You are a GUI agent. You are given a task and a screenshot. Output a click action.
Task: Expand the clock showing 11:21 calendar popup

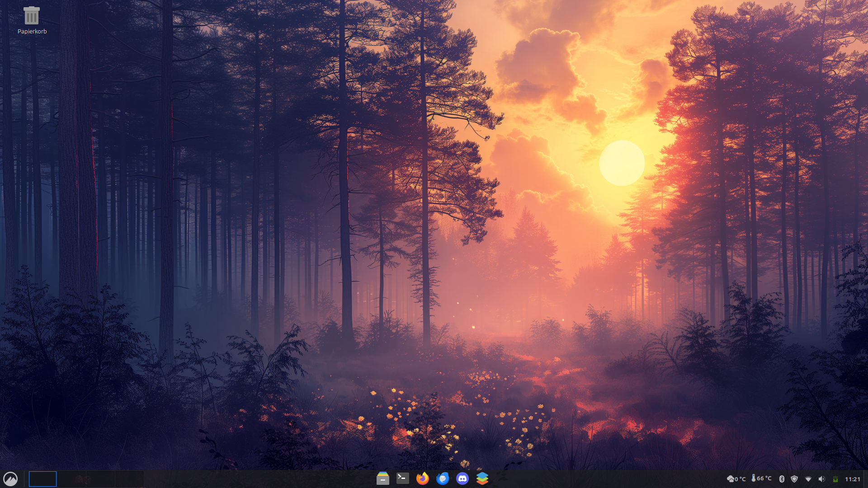pos(853,479)
